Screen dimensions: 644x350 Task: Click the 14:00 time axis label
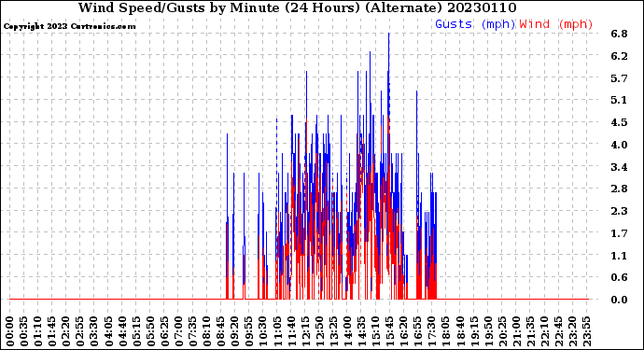tap(347, 331)
